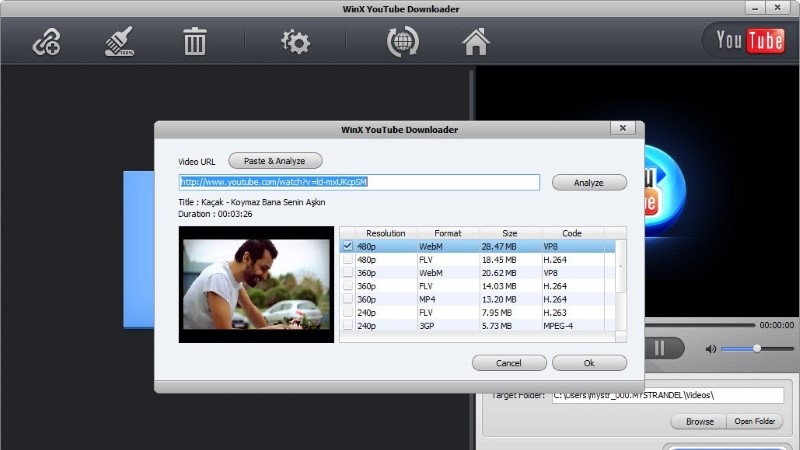Image resolution: width=800 pixels, height=450 pixels.
Task: Minimize the main WinX window
Action: [755, 8]
